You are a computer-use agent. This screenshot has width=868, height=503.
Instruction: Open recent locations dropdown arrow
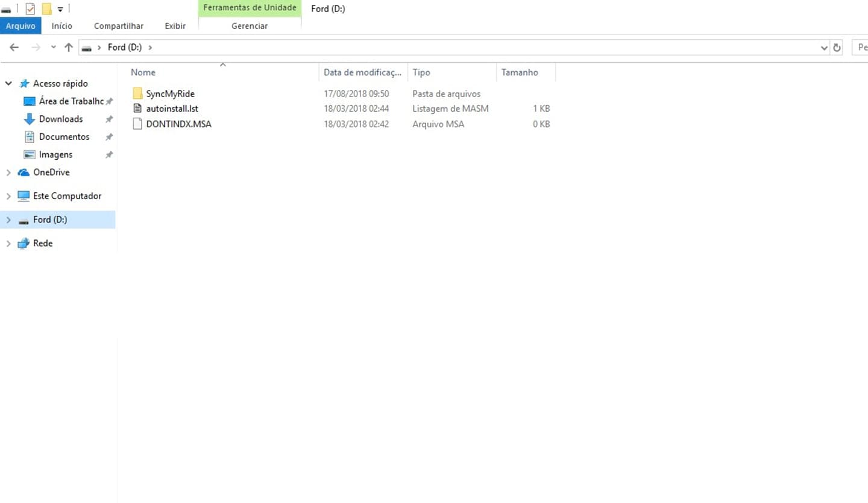[x=53, y=48]
